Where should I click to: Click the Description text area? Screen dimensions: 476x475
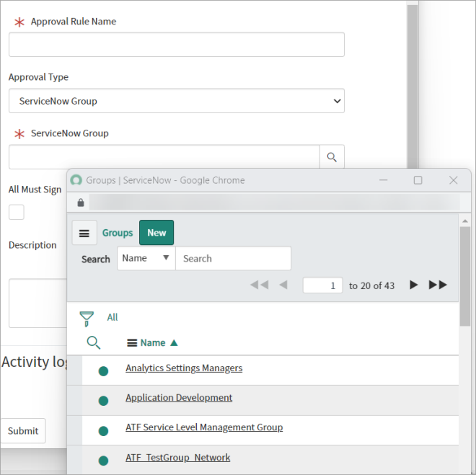38,303
